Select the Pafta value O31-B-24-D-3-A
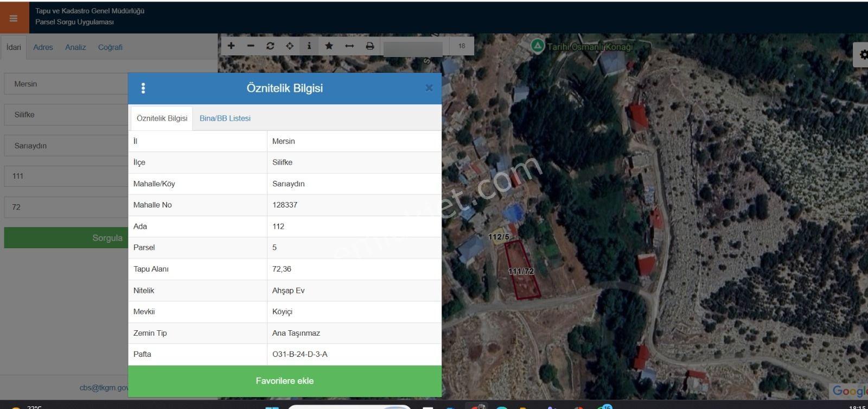The width and height of the screenshot is (868, 409). [x=300, y=354]
